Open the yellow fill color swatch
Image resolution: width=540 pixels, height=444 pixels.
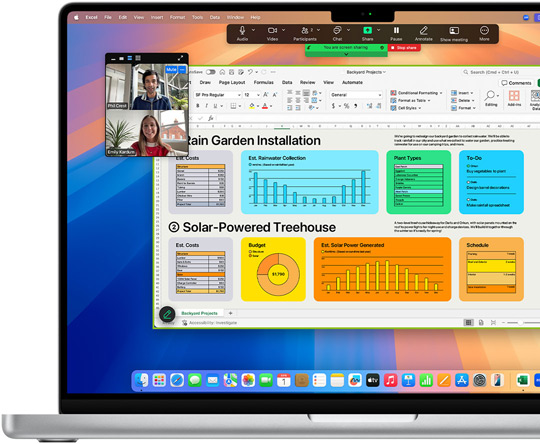(252, 106)
